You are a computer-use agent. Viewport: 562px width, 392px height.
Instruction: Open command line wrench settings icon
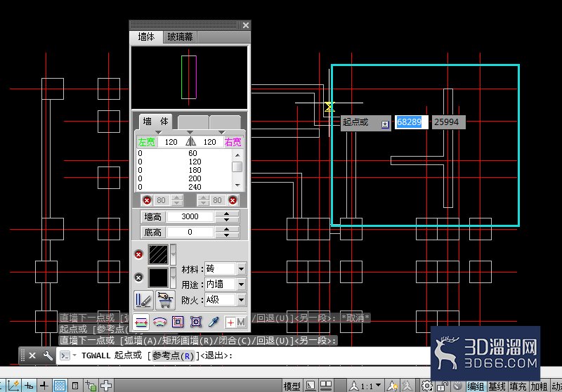[48, 355]
